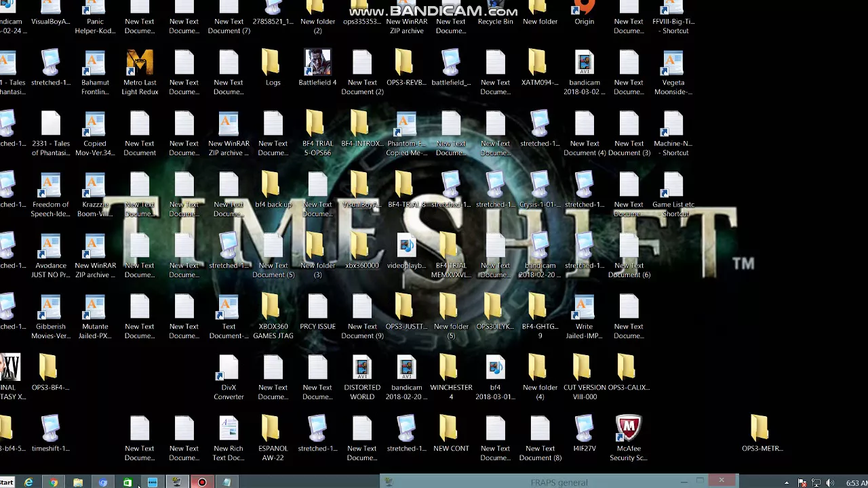Select the Panic Helper-Kod document icon
868x488 pixels.
pyautogui.click(x=95, y=18)
